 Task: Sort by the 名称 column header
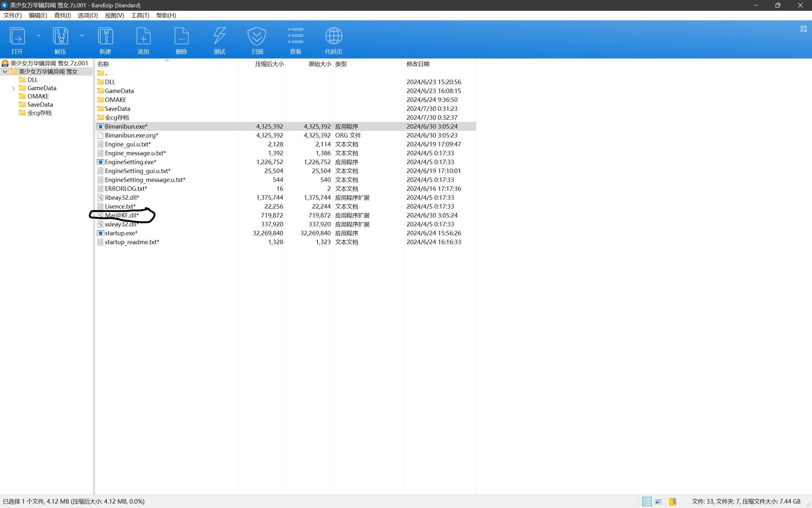[x=103, y=64]
